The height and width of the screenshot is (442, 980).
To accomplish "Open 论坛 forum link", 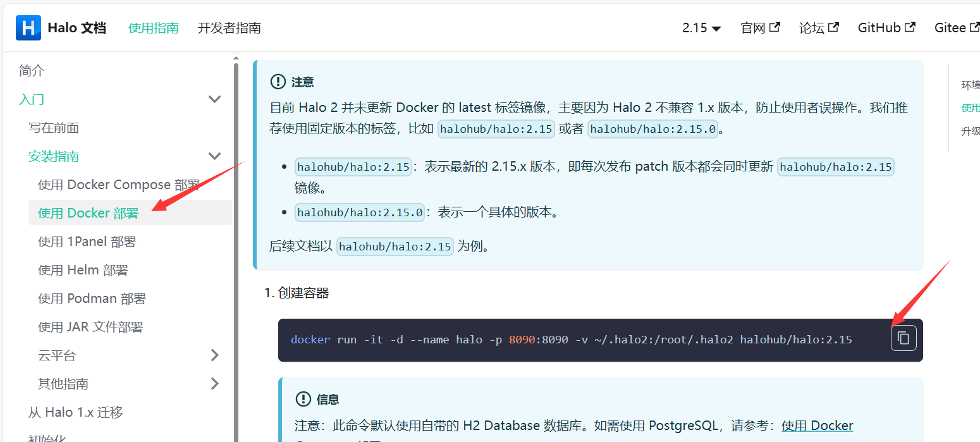I will point(819,28).
